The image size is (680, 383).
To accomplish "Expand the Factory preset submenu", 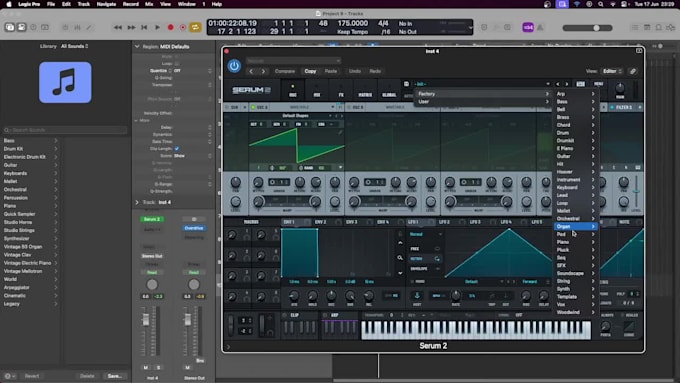I will pos(483,94).
